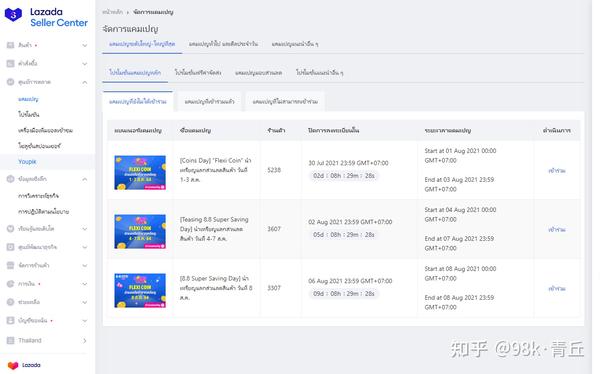Click the shop count value 5238
Screen dimensions: 600x374
tap(274, 170)
